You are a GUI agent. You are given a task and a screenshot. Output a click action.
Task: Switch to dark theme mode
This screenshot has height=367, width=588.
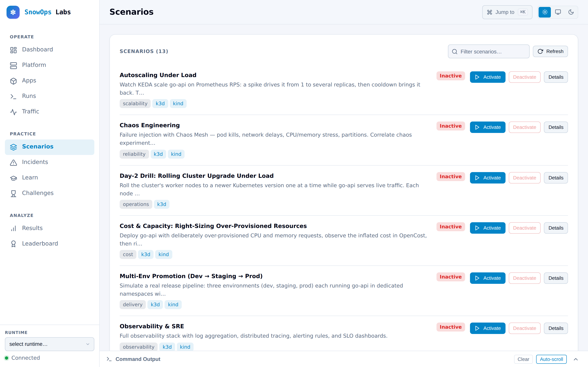[571, 12]
